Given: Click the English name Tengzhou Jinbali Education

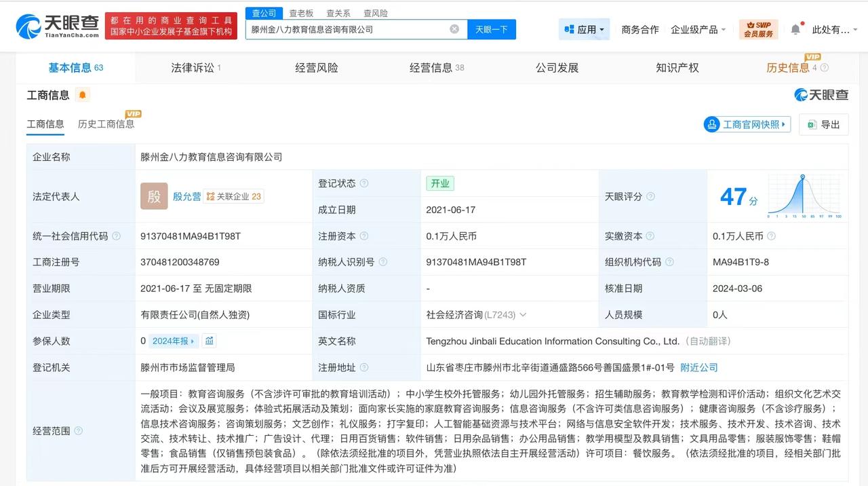Looking at the screenshot, I should pos(553,341).
